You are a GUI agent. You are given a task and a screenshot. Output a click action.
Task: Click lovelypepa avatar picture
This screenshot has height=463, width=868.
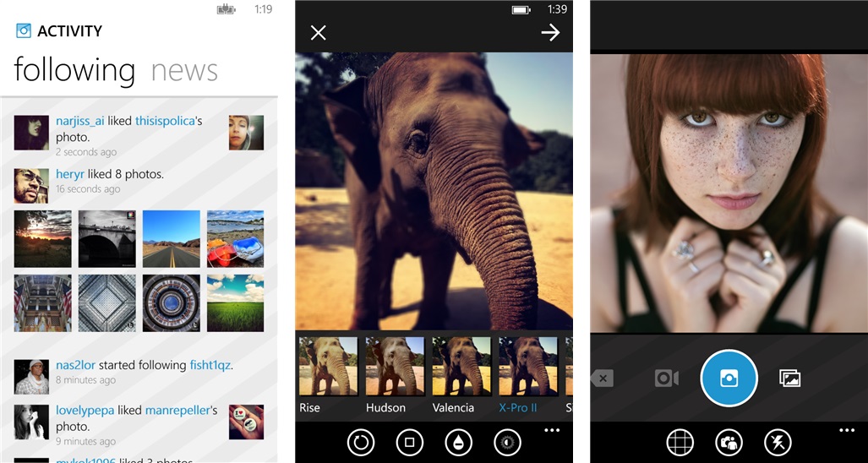pos(31,422)
